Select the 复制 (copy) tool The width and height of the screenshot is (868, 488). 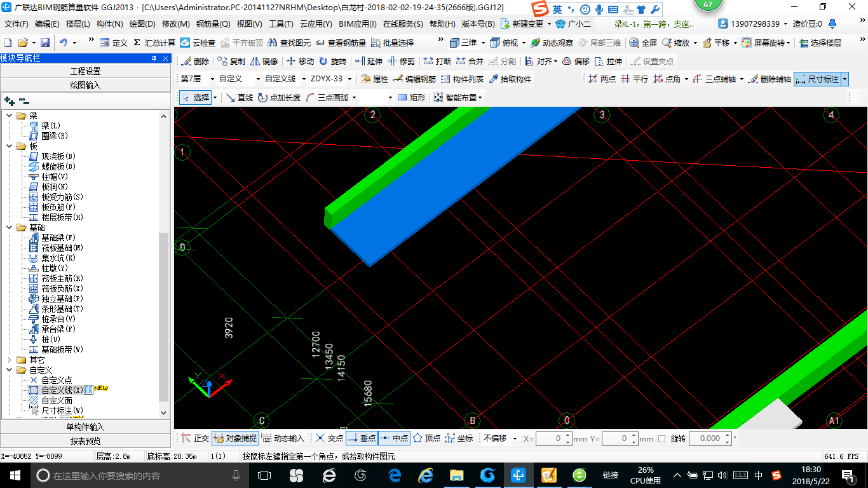231,62
